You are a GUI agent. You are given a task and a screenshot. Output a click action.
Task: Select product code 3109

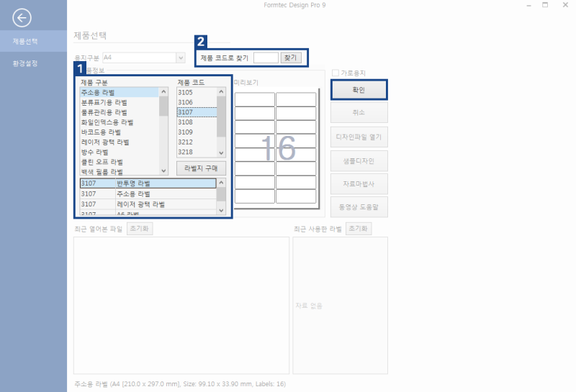tap(197, 132)
